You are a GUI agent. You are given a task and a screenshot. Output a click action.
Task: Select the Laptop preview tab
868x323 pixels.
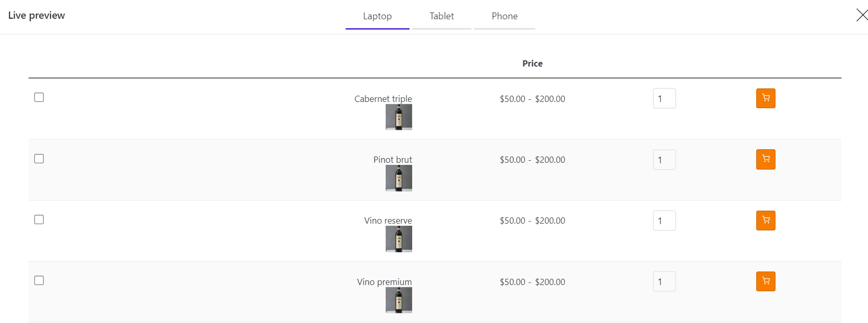[377, 16]
